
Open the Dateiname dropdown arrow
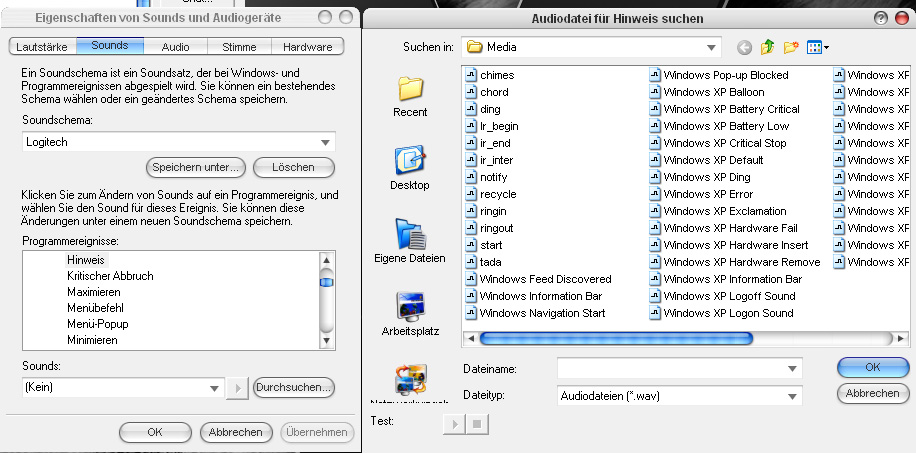tap(792, 369)
